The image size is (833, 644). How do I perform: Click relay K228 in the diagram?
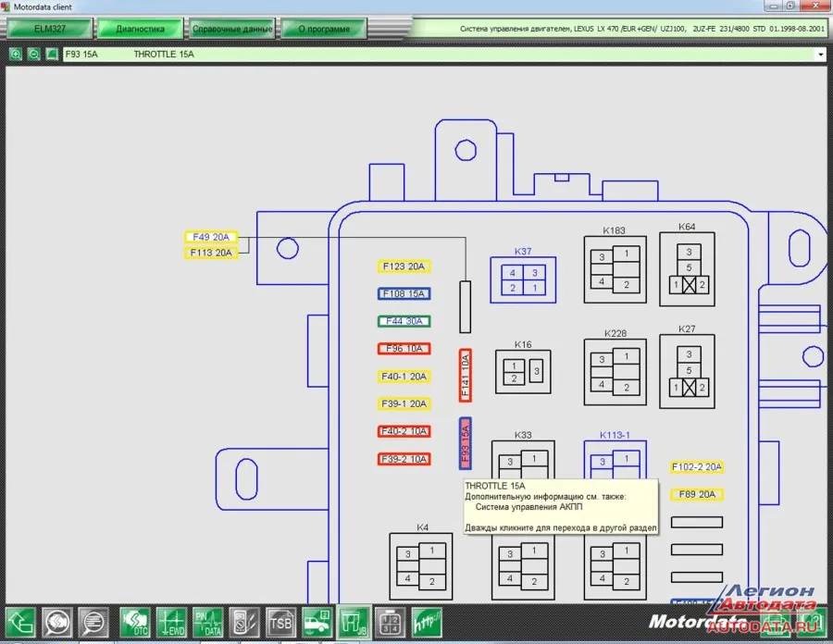615,372
